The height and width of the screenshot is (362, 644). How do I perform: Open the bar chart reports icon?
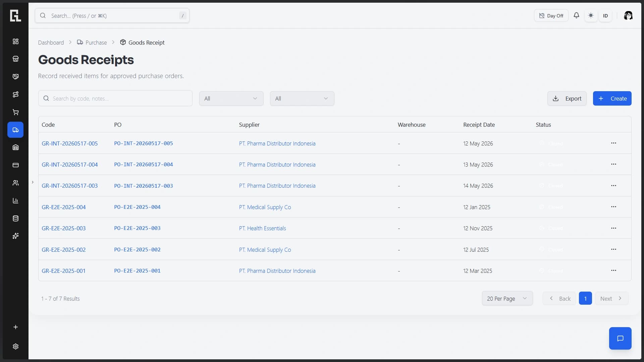pyautogui.click(x=15, y=201)
